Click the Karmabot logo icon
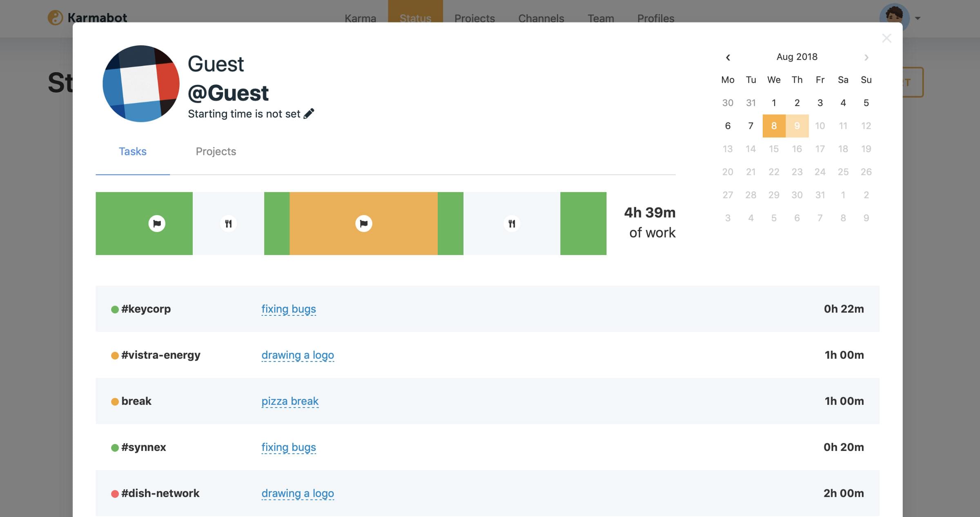Screen dimensions: 980x517 tap(55, 18)
